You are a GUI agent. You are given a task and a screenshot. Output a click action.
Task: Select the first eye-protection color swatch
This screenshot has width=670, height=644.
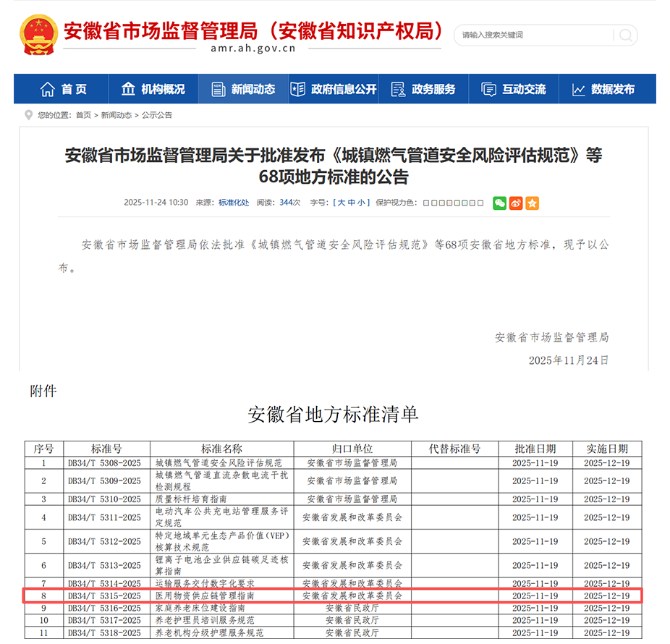coord(426,203)
